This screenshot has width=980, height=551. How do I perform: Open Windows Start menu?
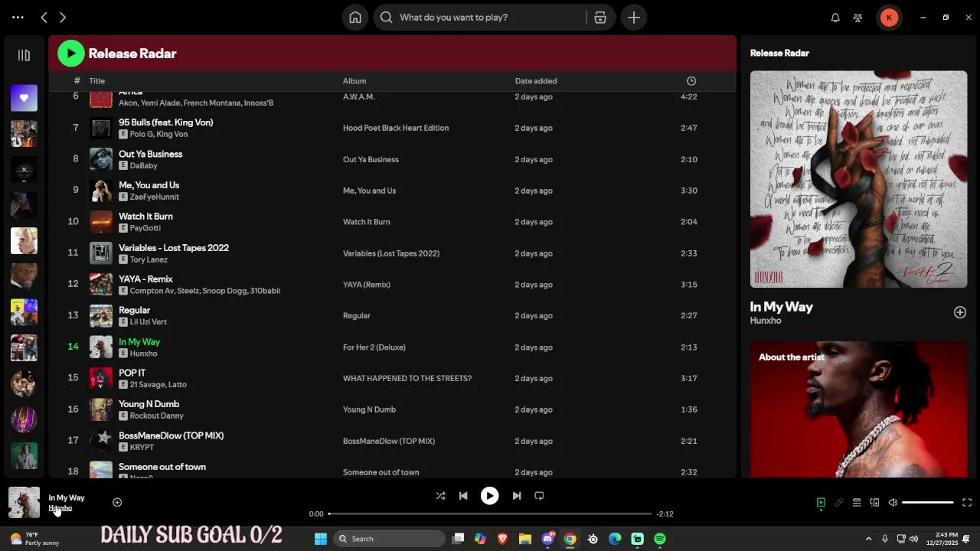click(321, 539)
